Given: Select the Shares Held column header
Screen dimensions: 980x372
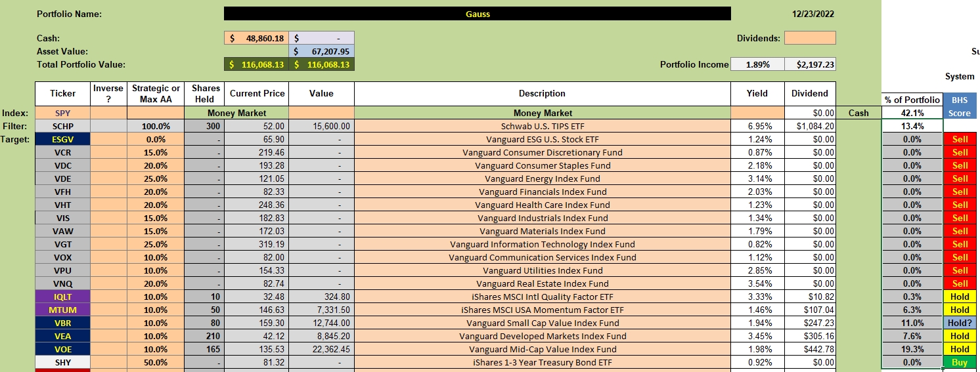Looking at the screenshot, I should click(204, 94).
